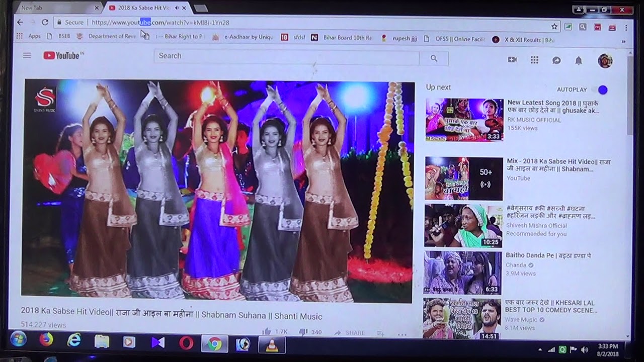Open the sfdsf bookmark

293,37
